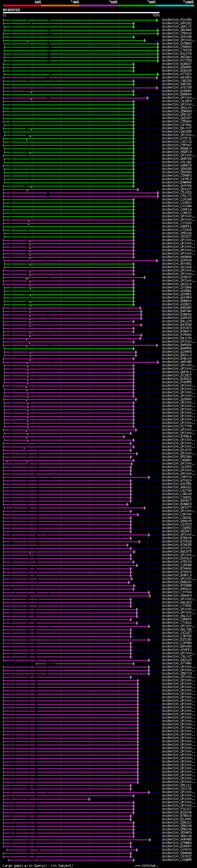This screenshot has height=868, width=197.
Task: Open UniRef100_A7ET98 hit
Action: (177, 87)
